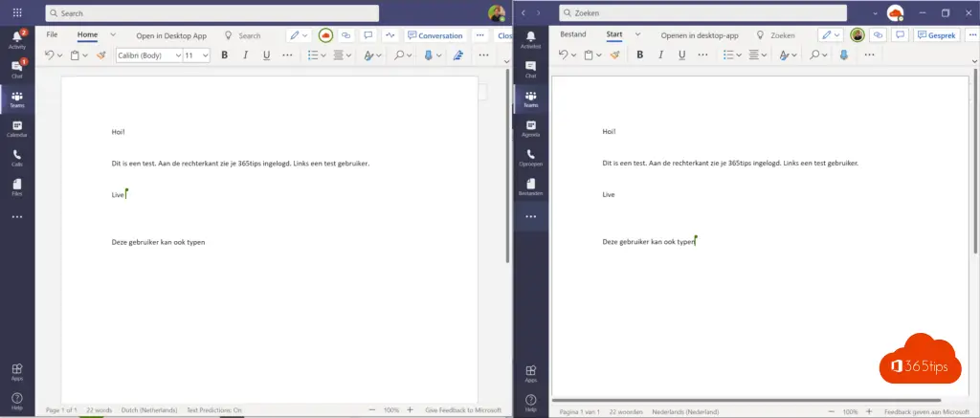
Task: Expand bullets list dropdown in left window
Action: [x=323, y=55]
